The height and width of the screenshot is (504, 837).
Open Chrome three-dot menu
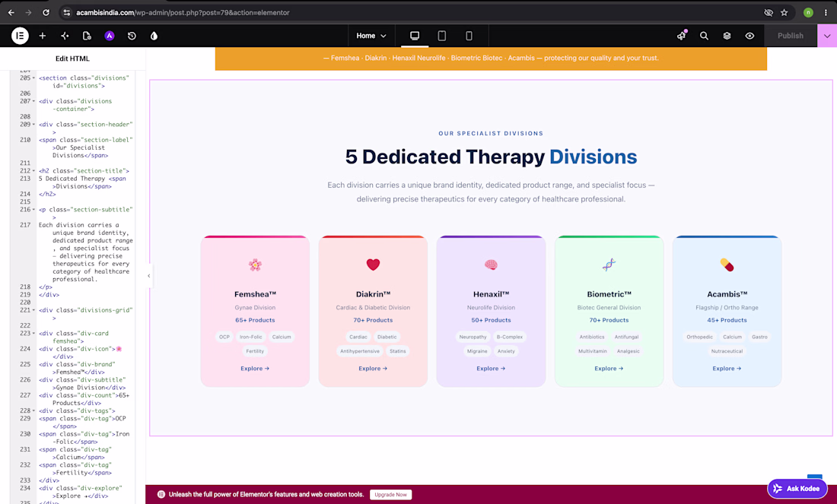(826, 12)
